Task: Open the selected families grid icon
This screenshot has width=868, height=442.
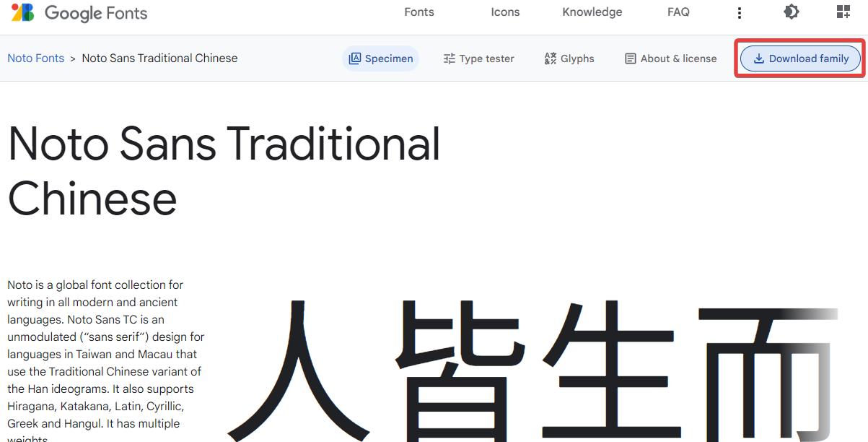Action: point(843,12)
